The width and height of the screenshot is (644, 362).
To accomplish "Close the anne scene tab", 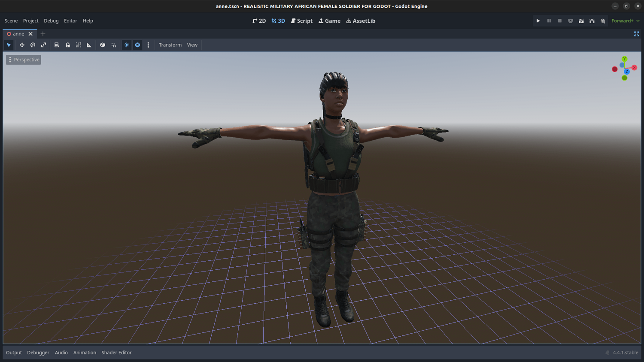I will pos(30,34).
